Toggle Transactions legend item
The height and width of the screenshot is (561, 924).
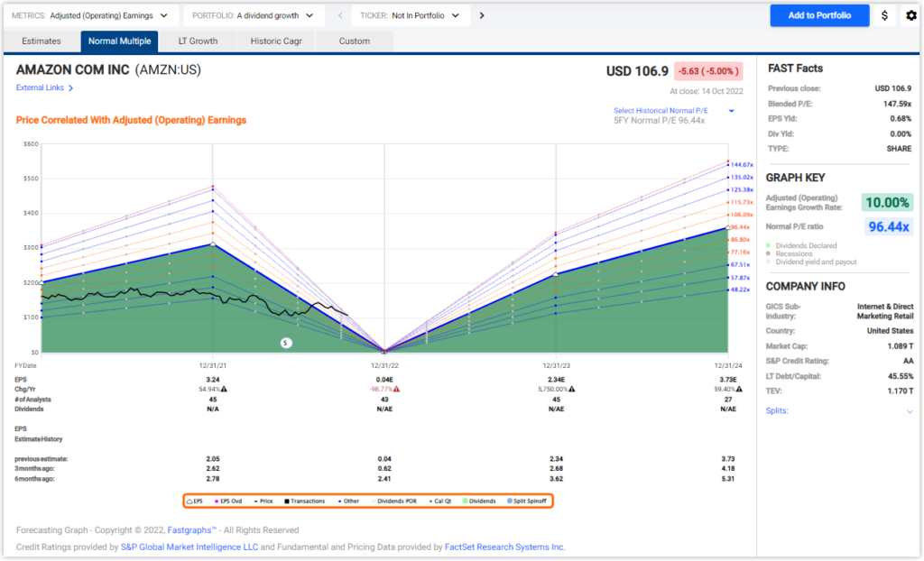click(305, 501)
